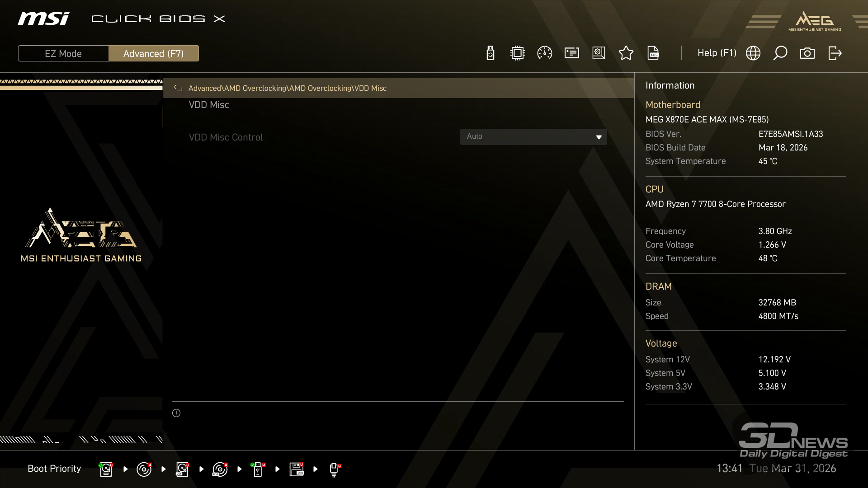Image resolution: width=868 pixels, height=488 pixels.
Task: Open the BIOS settings gear panel icon
Action: point(599,53)
